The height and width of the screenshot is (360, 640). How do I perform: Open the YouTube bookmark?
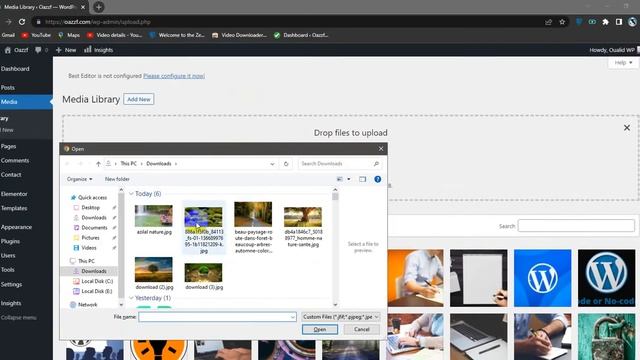click(36, 35)
